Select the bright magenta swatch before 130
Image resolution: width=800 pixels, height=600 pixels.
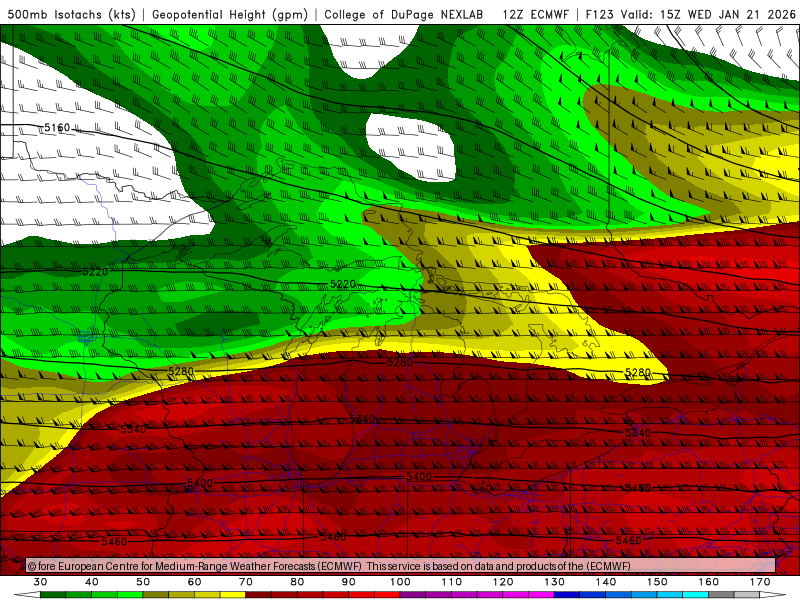tap(541, 595)
